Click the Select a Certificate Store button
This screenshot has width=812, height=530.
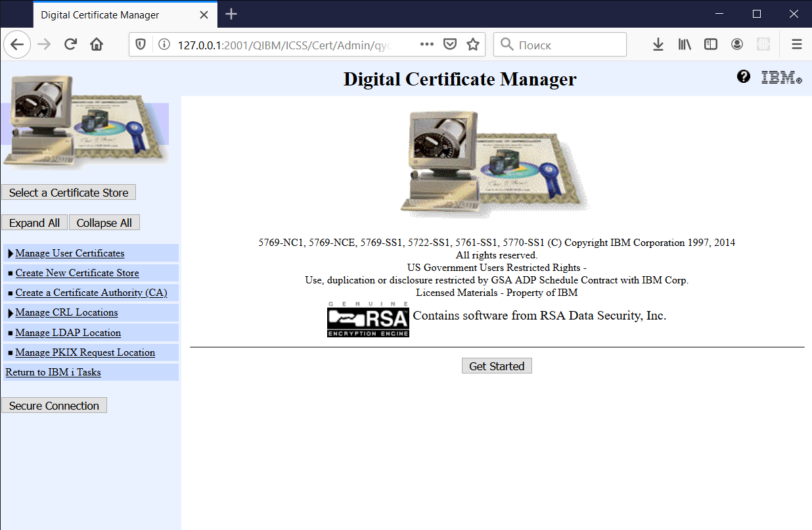(68, 192)
